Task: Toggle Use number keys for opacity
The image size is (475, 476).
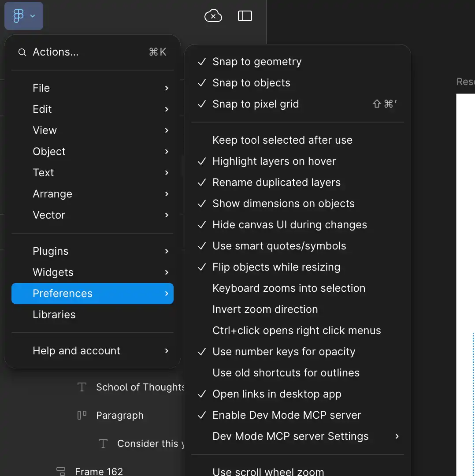Action: coord(297,352)
